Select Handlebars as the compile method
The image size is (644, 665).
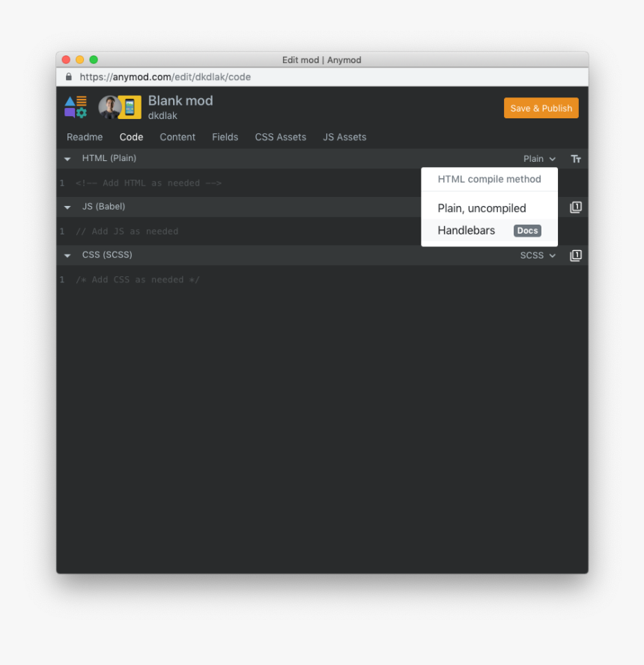click(466, 231)
